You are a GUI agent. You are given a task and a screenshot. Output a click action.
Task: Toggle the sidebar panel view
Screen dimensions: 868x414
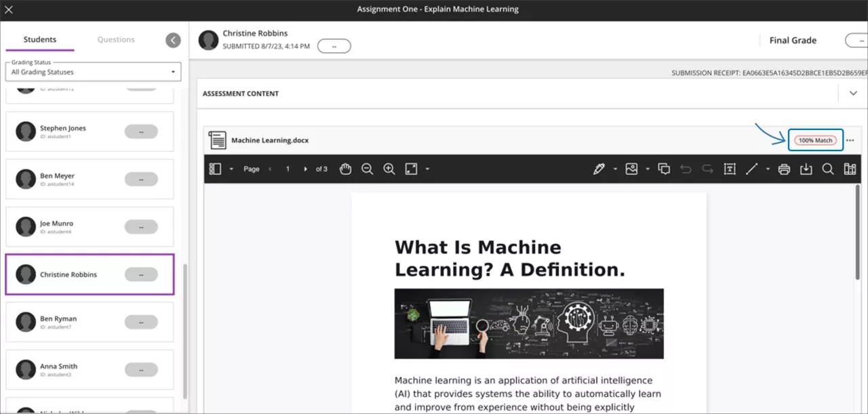[x=216, y=169]
